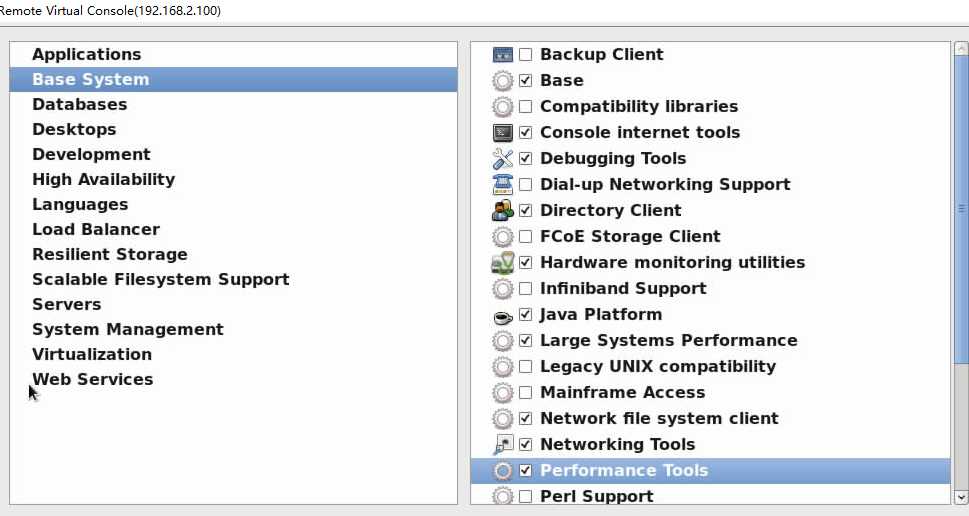Select the High Availability category
Image resolution: width=969 pixels, height=516 pixels.
(x=104, y=180)
